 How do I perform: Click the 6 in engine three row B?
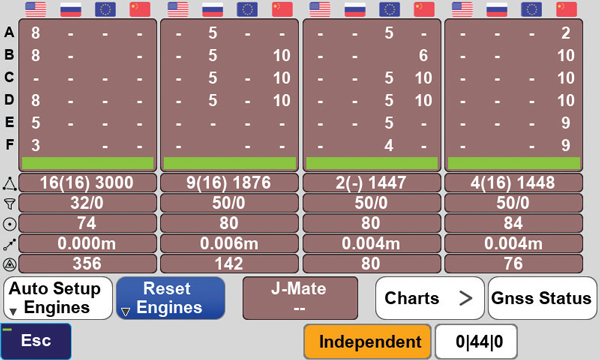point(423,56)
